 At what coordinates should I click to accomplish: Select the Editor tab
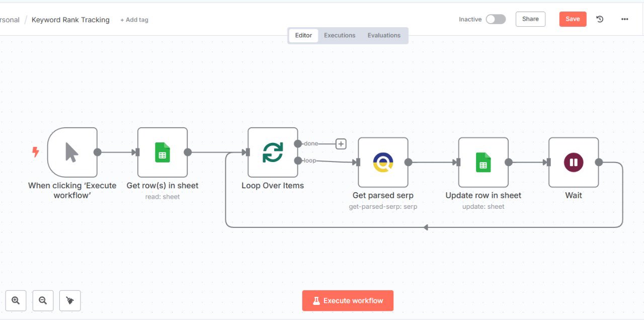(303, 35)
